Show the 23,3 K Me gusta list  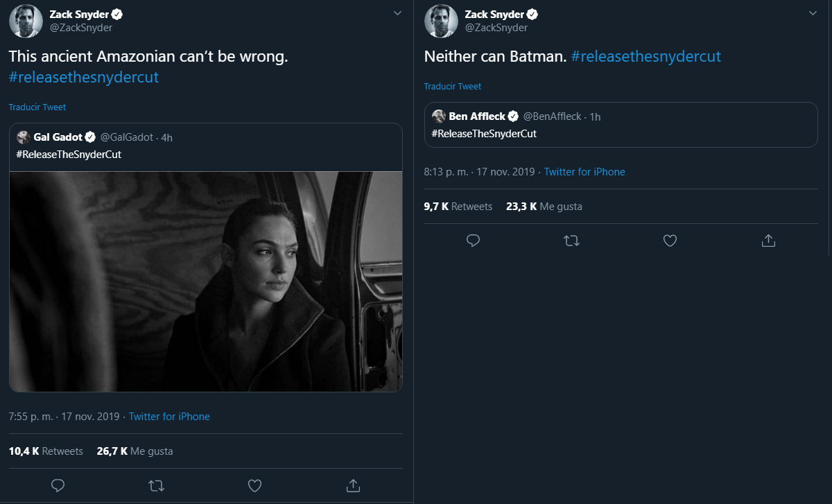click(544, 207)
